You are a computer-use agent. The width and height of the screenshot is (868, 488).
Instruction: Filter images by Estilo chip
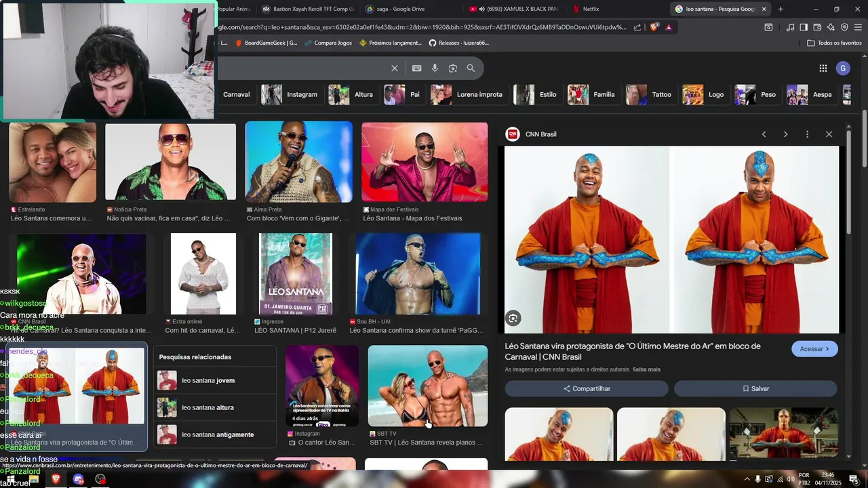click(x=536, y=94)
